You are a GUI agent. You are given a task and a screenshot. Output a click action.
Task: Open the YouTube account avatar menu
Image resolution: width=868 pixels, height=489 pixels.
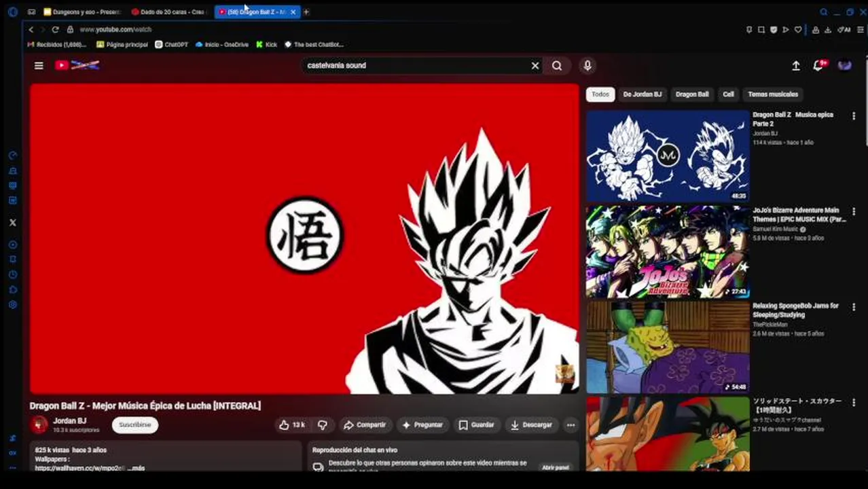click(845, 65)
